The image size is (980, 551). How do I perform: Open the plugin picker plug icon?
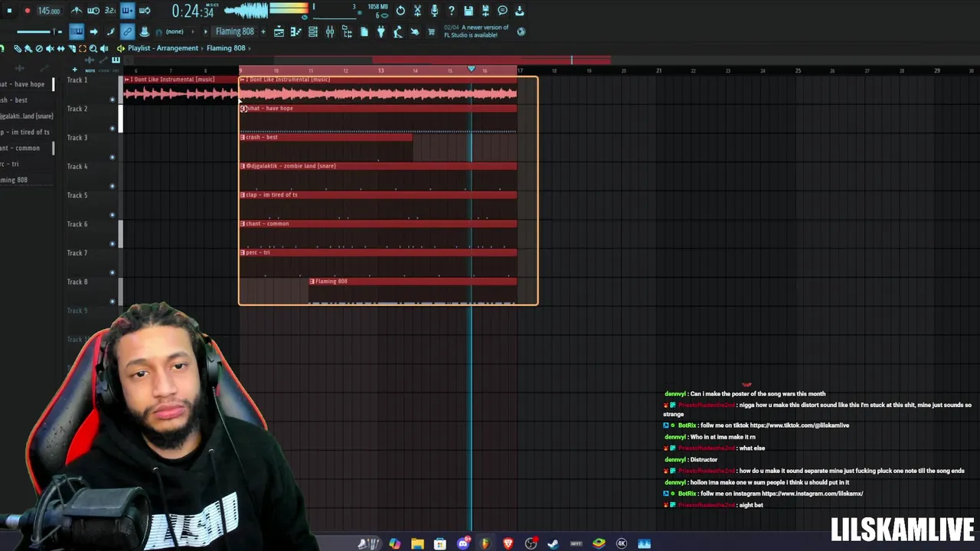381,31
